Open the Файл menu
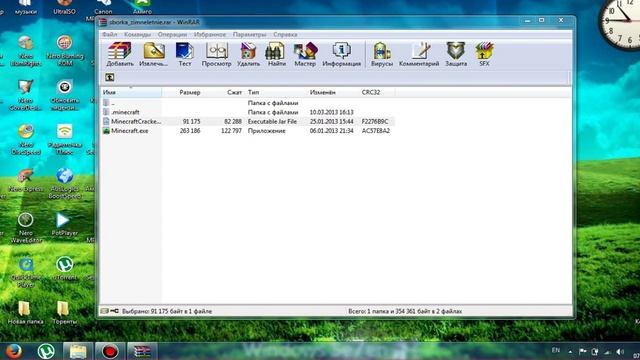The image size is (640, 360). tap(109, 34)
